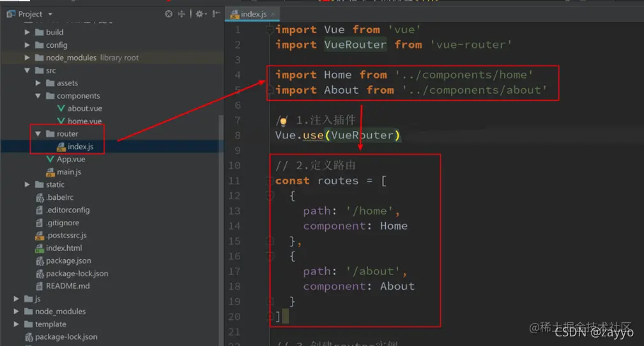Click the .babelrc file icon
Viewport: 644px width, 346px height.
40,197
